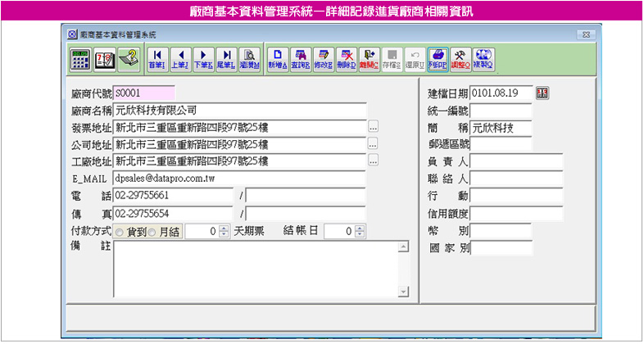
Task: Delete the current record (刪除)
Action: 347,58
